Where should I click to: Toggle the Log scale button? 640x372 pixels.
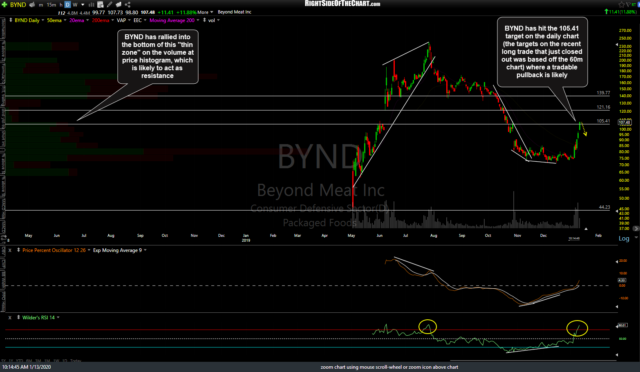(x=624, y=238)
